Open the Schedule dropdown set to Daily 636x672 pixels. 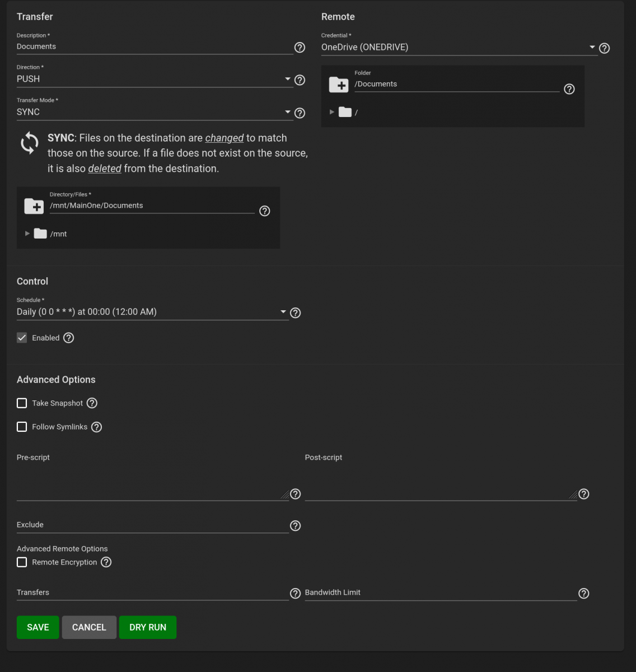[x=151, y=312]
